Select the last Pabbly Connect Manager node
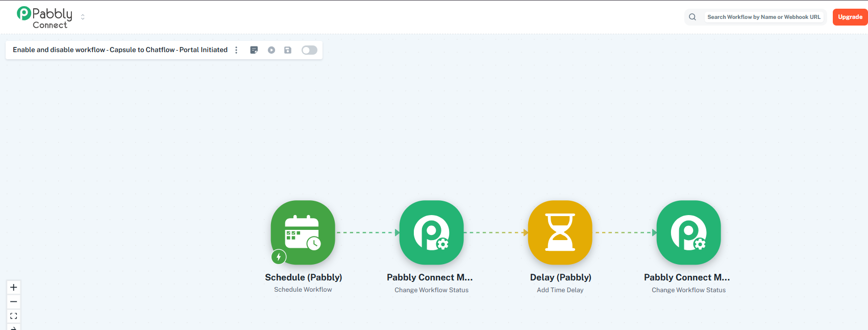The height and width of the screenshot is (330, 868). pyautogui.click(x=689, y=232)
